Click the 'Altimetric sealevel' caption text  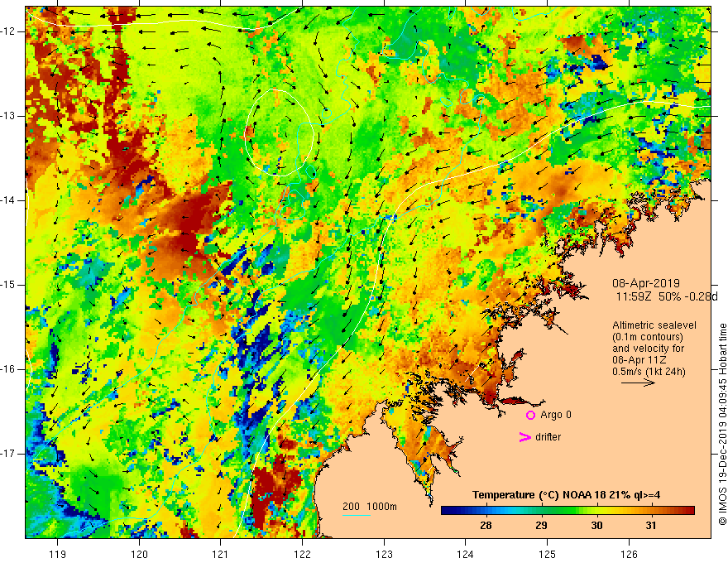[654, 325]
